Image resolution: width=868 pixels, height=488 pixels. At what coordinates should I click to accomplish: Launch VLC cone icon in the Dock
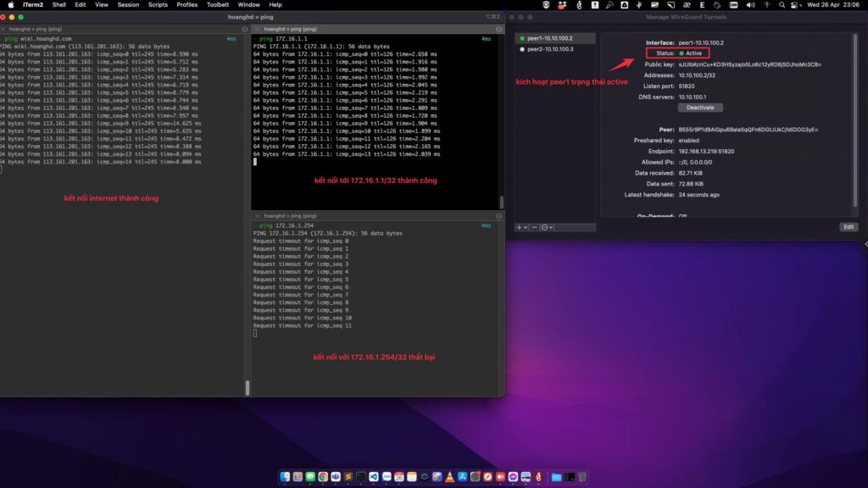[449, 477]
